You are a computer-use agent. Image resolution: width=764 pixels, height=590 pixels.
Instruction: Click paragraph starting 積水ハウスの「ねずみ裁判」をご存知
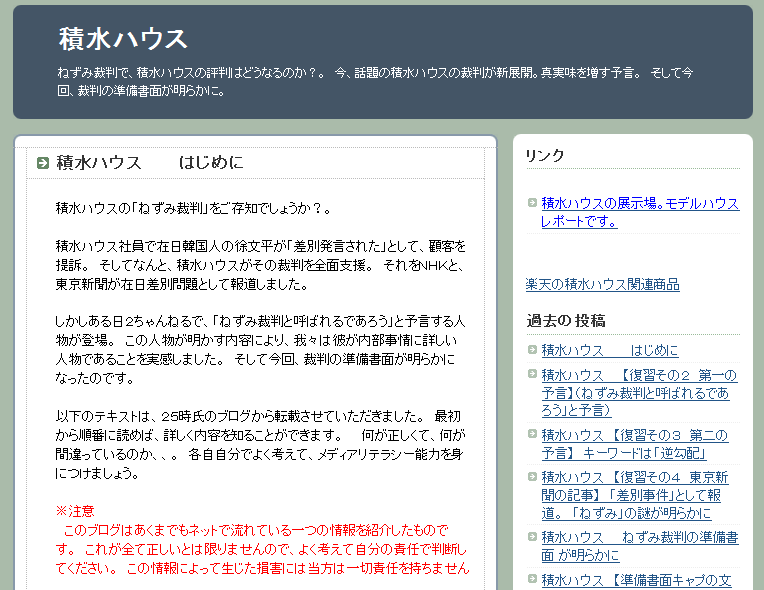click(193, 209)
